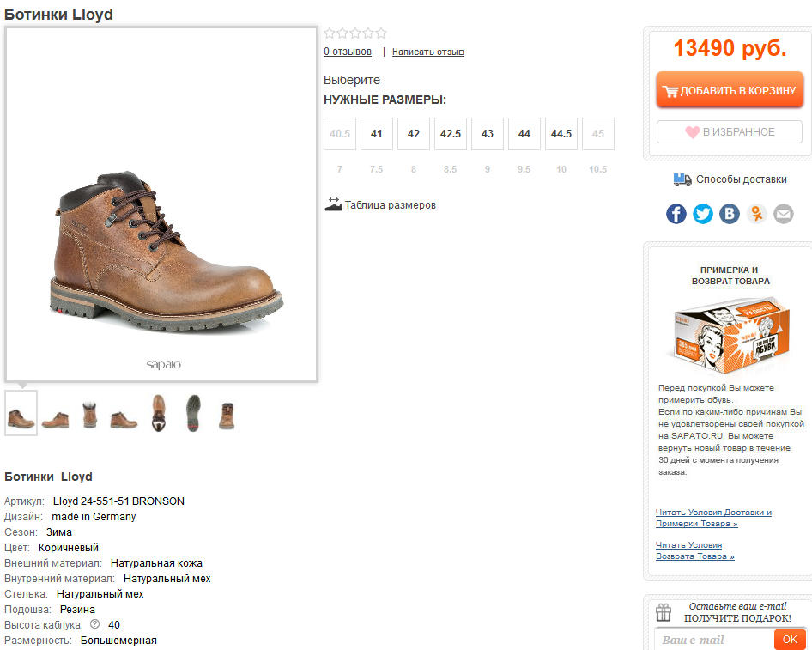Select size 40.5
This screenshot has height=650, width=812.
[340, 134]
